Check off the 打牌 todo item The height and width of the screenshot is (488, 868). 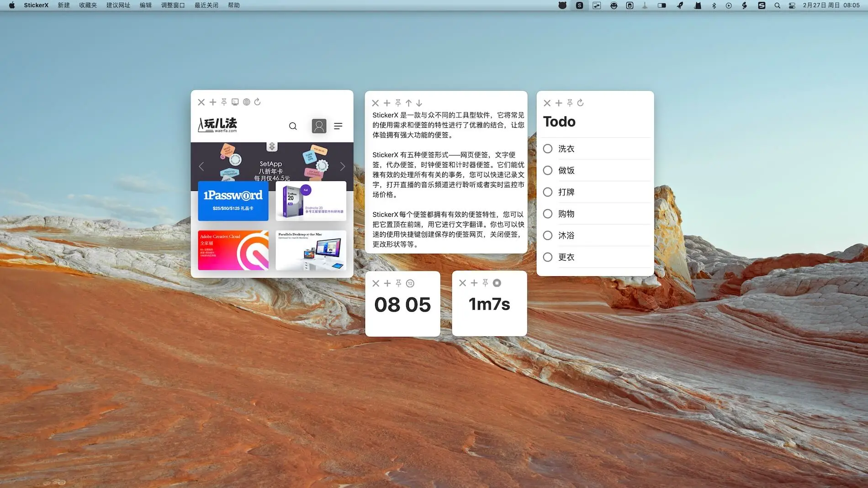coord(548,192)
